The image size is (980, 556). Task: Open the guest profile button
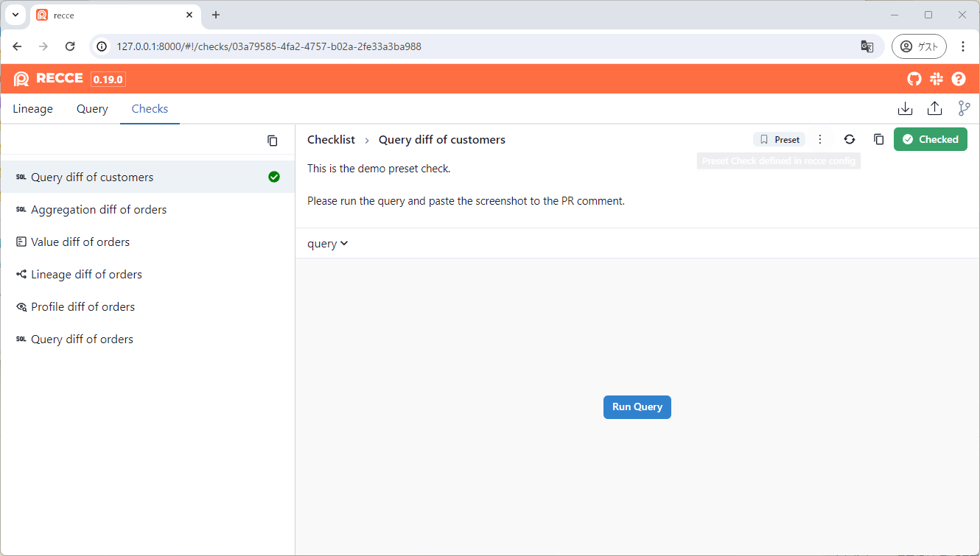coord(919,46)
